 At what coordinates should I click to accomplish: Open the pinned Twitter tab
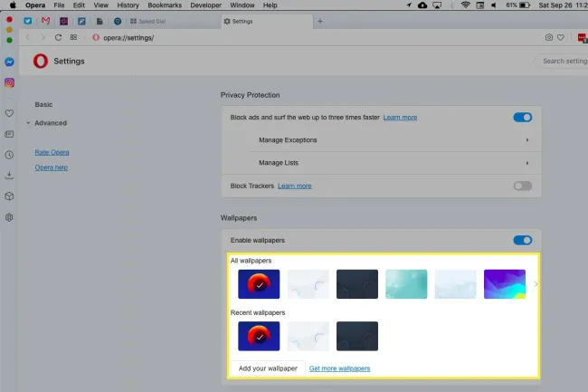(27, 20)
